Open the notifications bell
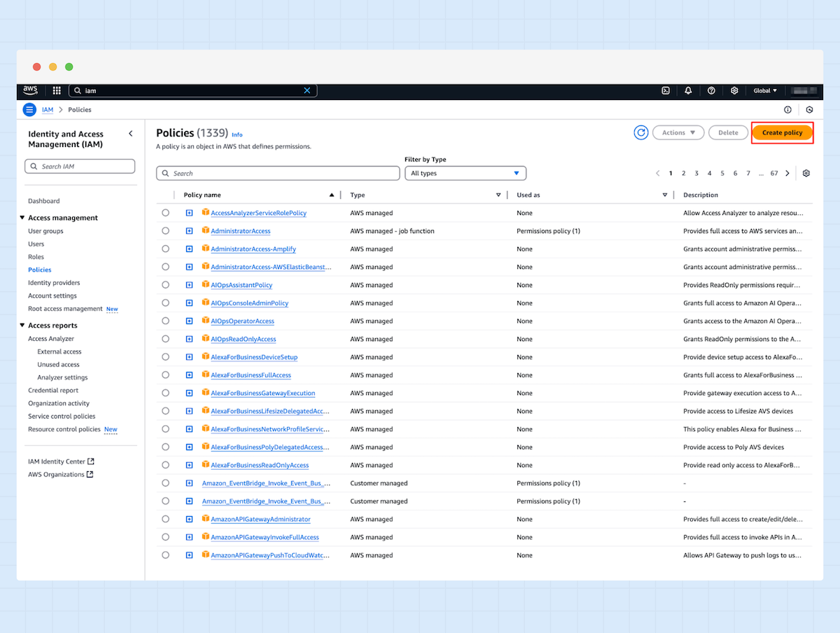 688,90
